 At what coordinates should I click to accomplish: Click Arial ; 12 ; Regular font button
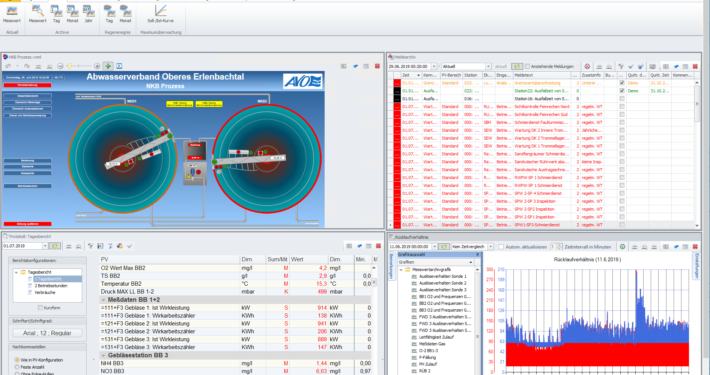(x=48, y=333)
